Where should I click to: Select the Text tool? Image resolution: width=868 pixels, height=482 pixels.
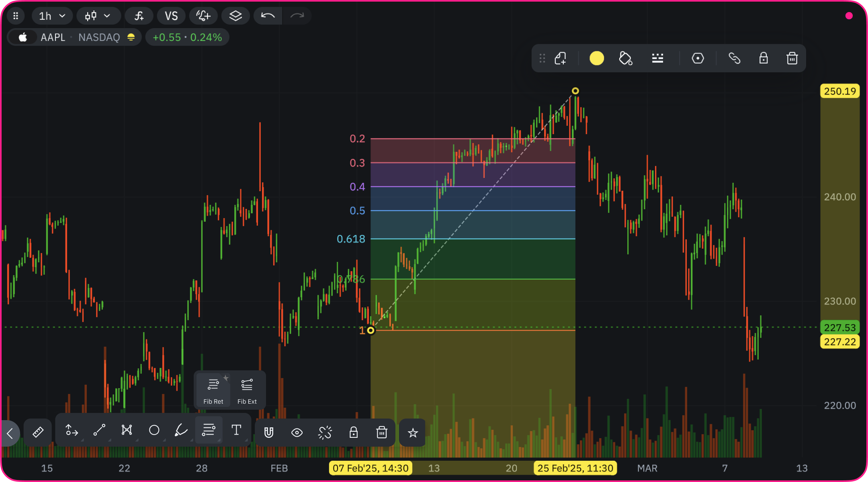click(236, 430)
